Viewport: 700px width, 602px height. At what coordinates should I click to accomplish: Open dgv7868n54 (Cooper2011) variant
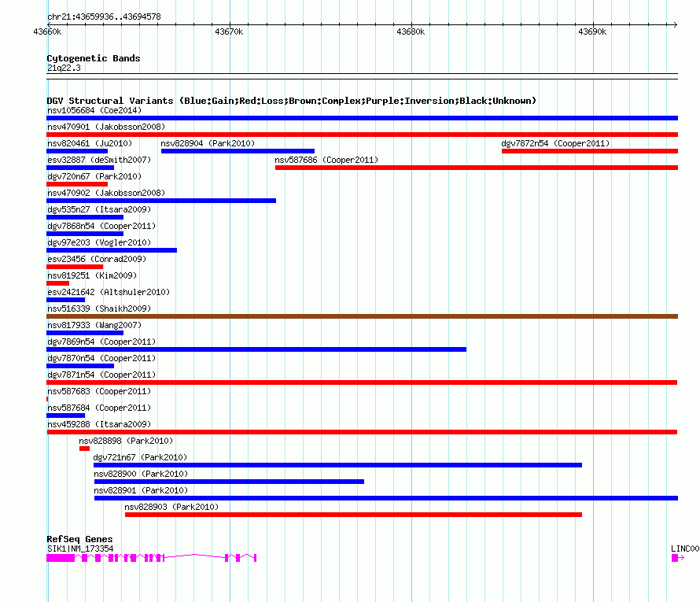coord(101,226)
